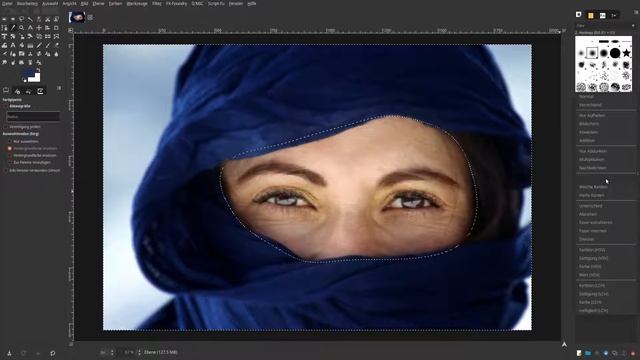Select the Crop tool

click(x=56, y=28)
